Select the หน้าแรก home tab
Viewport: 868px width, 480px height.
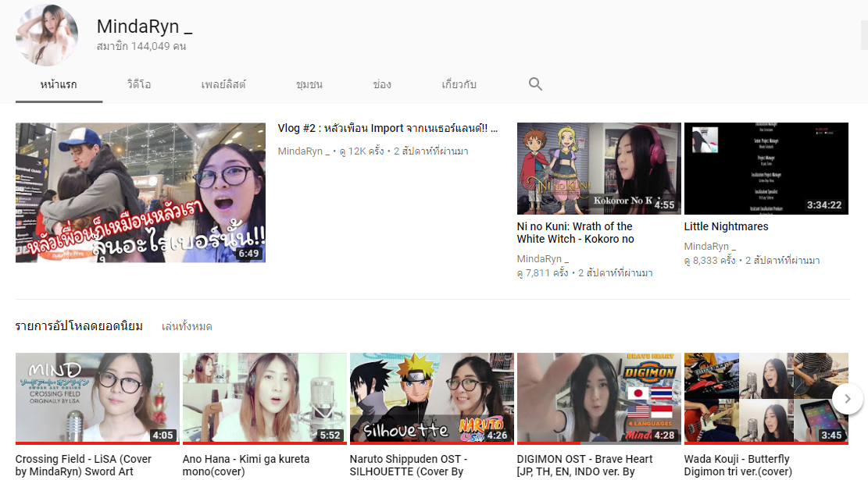pyautogui.click(x=59, y=84)
